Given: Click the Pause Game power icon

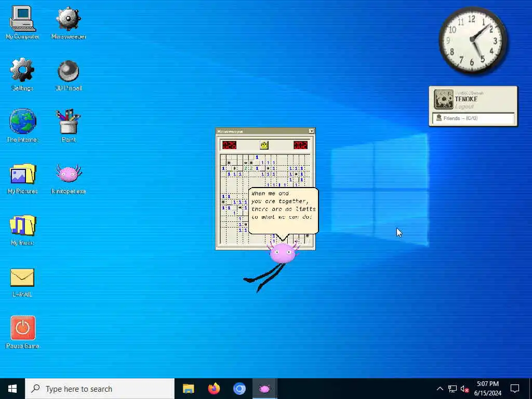Looking at the screenshot, I should point(23,332).
